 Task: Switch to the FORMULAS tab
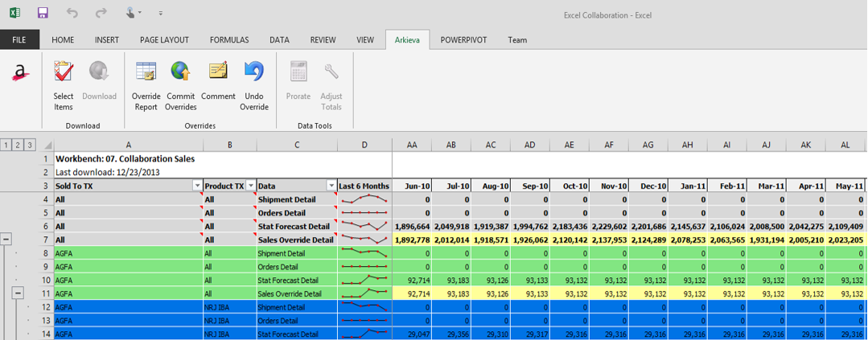tap(229, 40)
